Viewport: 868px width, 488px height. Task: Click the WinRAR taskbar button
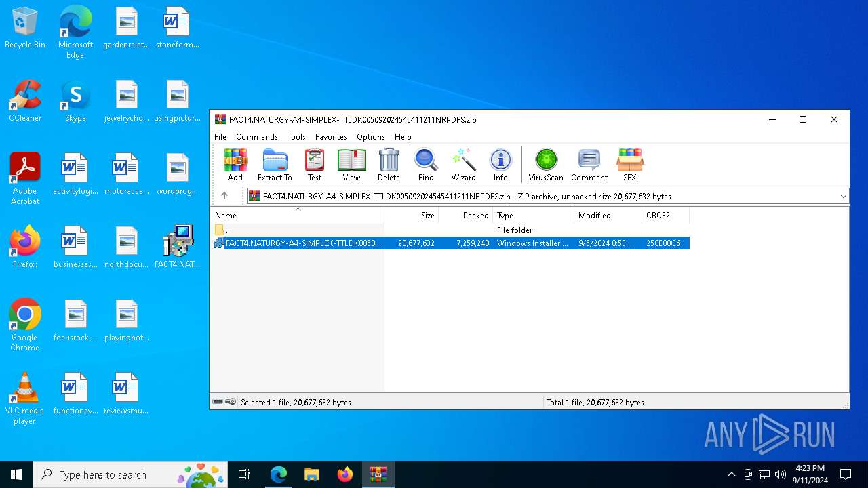click(378, 474)
